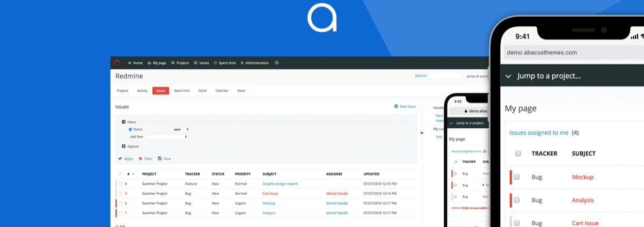Click the red X Clear filter button
644x227 pixels.
145,158
